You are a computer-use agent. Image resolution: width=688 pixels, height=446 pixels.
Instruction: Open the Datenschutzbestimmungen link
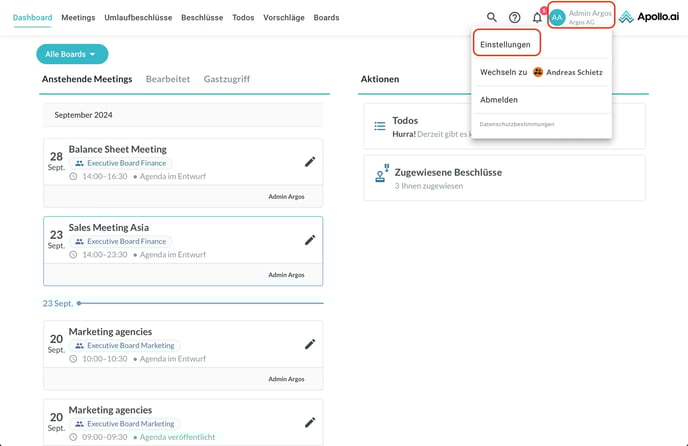tap(517, 124)
